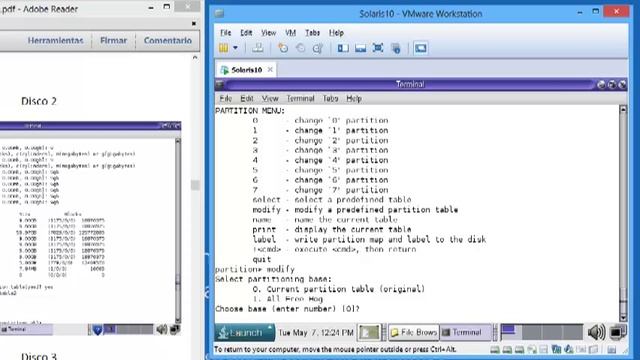Click the VMware hard disk status icon
Image resolution: width=640 pixels, height=360 pixels.
point(495,350)
